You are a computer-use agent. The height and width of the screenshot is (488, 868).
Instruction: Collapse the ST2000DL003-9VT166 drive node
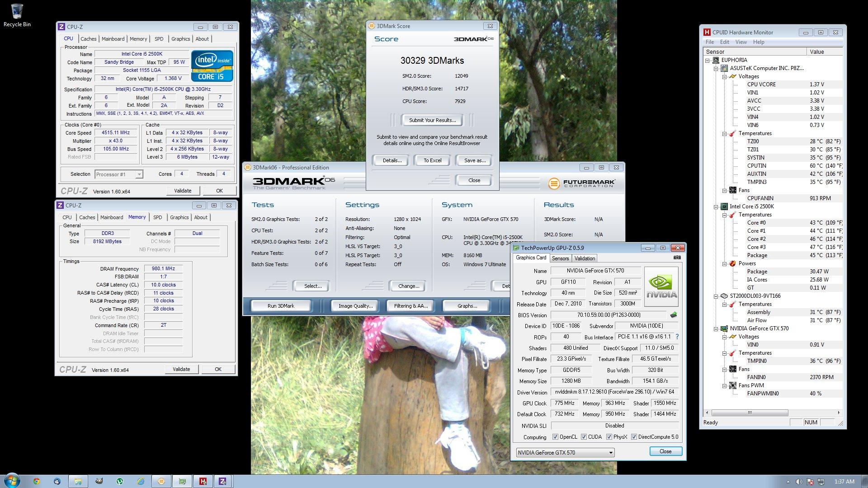tap(716, 296)
